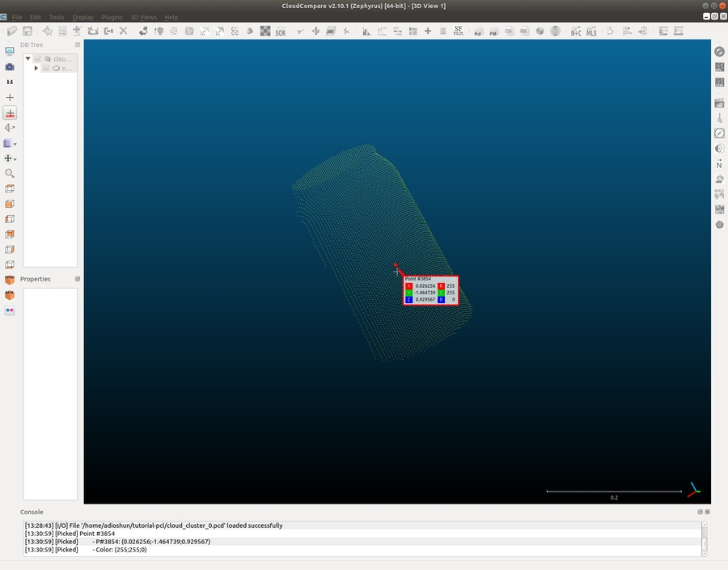Image resolution: width=728 pixels, height=570 pixels.
Task: Click the SF scalar field icon
Action: coord(459,31)
